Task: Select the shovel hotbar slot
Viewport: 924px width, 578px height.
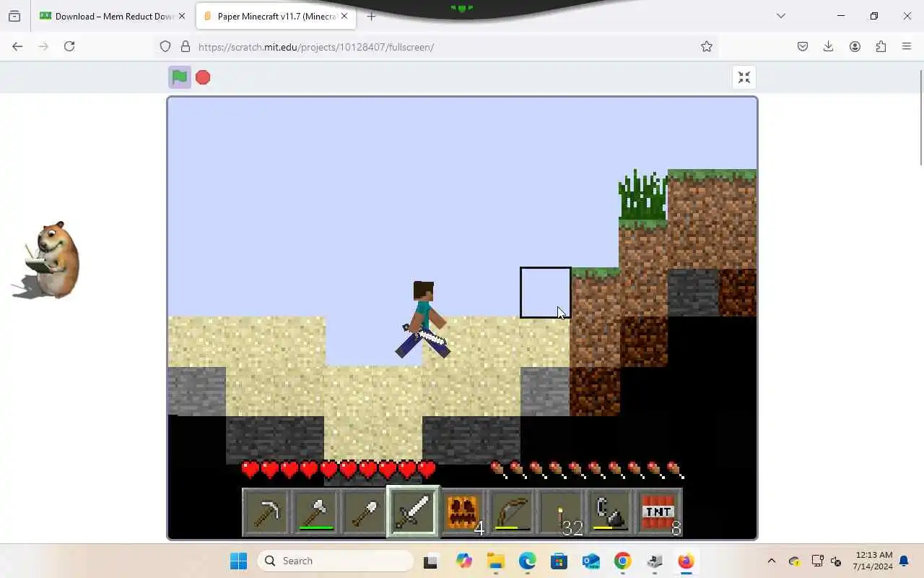Action: [364, 512]
